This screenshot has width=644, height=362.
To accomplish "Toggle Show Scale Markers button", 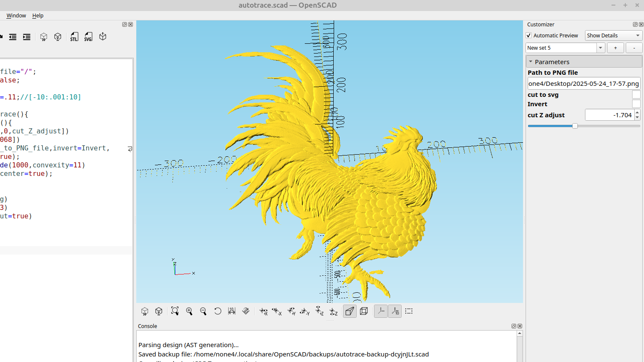I will (x=395, y=311).
